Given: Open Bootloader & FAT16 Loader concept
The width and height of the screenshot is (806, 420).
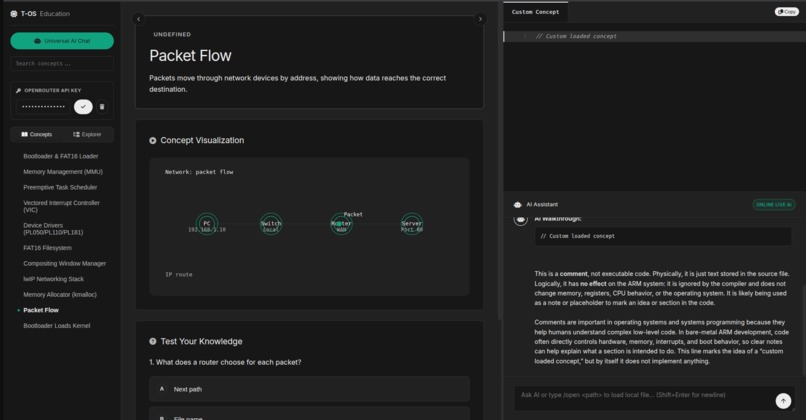Looking at the screenshot, I should (x=61, y=156).
